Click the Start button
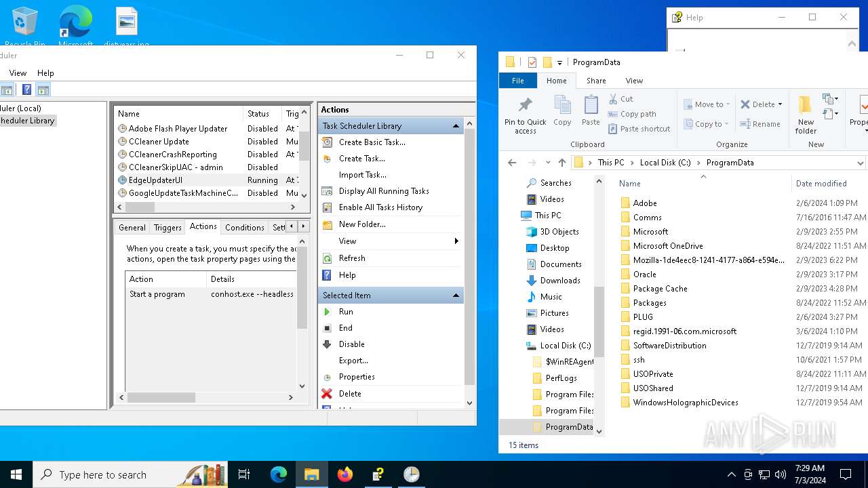The width and height of the screenshot is (868, 488). tap(16, 474)
